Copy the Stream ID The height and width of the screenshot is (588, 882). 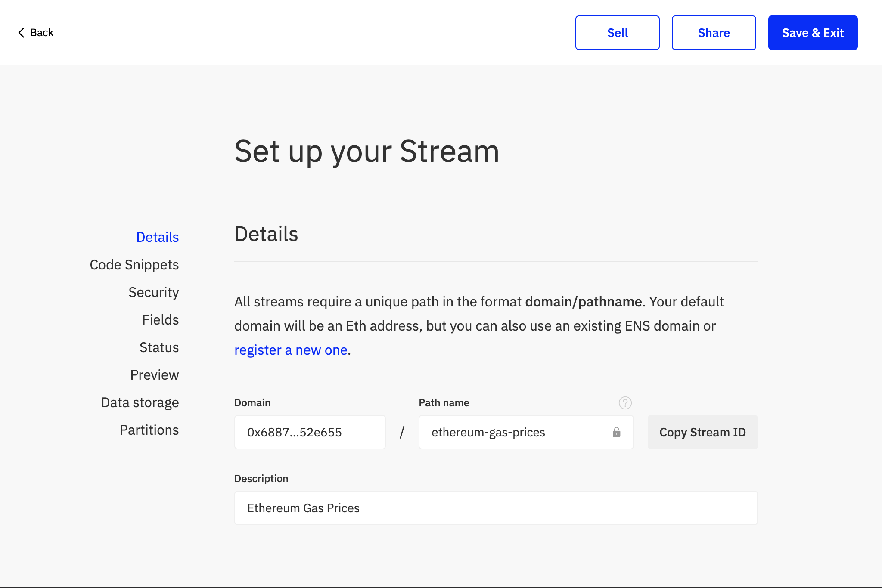click(702, 432)
